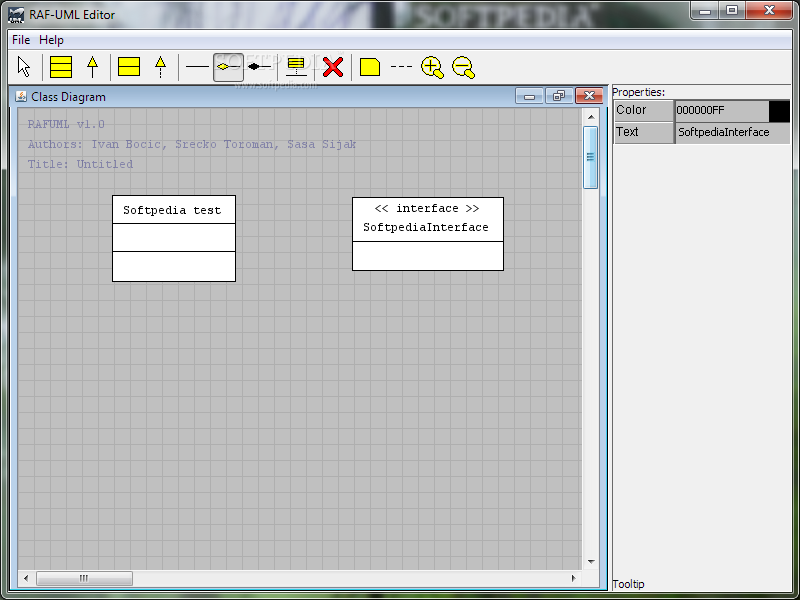800x600 pixels.
Task: Click the Authors line in the diagram
Action: coord(192,144)
